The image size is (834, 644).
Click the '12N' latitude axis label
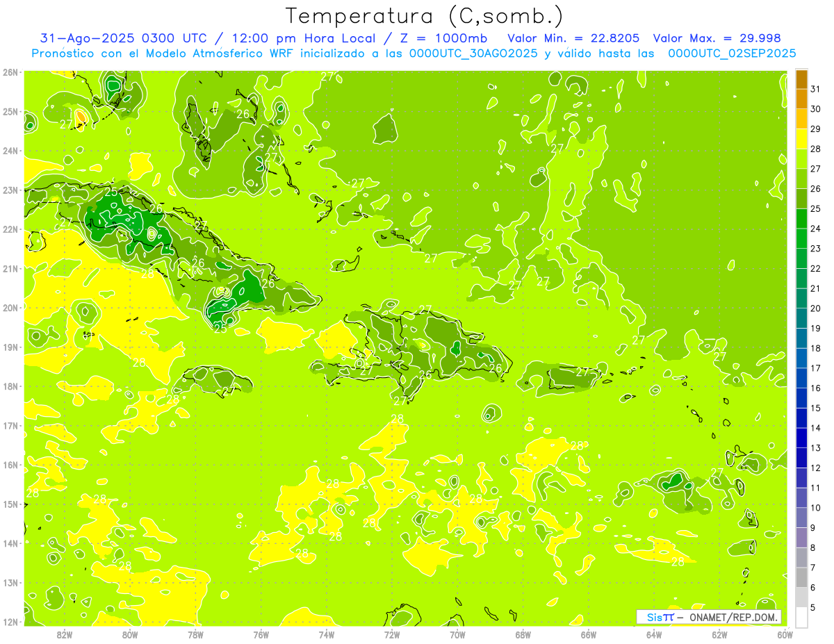10,622
